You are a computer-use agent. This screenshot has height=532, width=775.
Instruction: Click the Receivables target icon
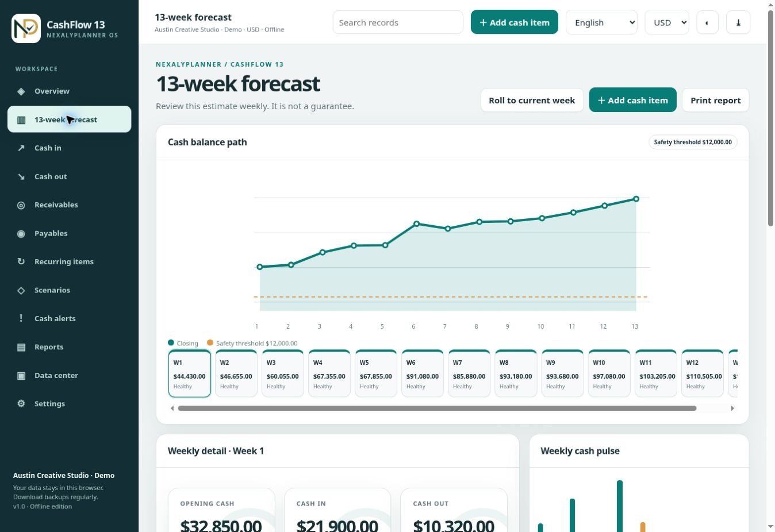click(21, 205)
